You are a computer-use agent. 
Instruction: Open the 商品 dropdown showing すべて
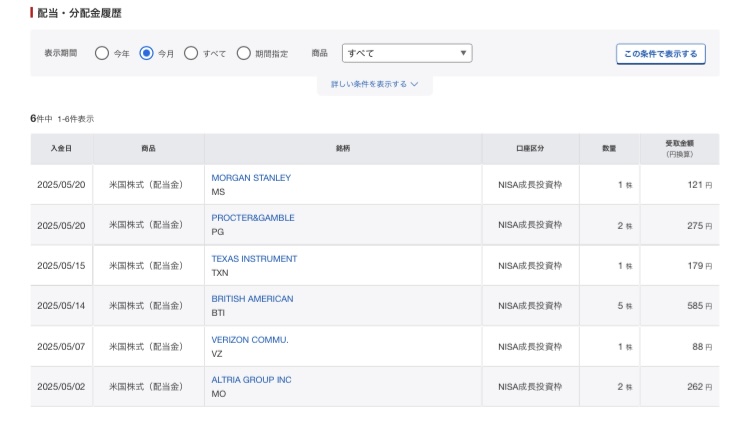point(407,53)
